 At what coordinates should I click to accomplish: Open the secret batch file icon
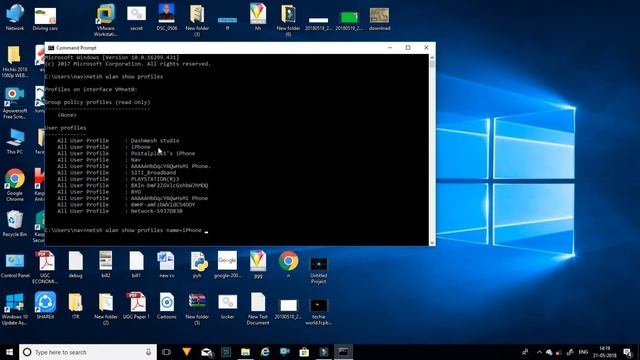pyautogui.click(x=136, y=18)
